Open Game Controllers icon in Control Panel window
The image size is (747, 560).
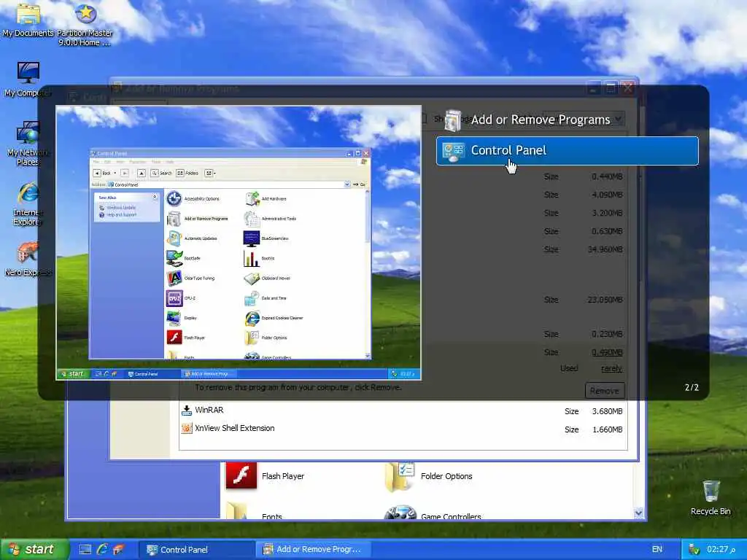point(400,513)
